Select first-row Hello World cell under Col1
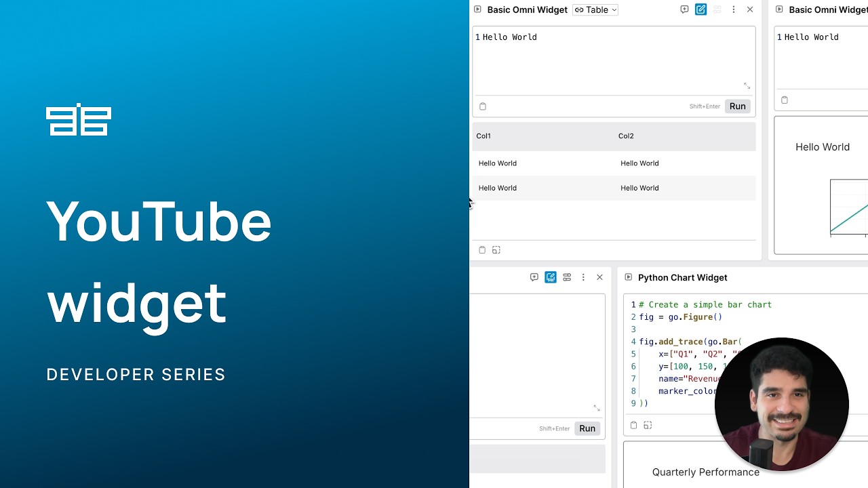Image resolution: width=868 pixels, height=488 pixels. [498, 163]
